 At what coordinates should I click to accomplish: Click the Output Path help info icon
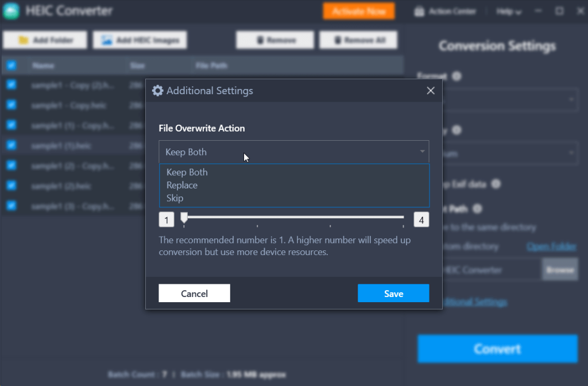tap(477, 209)
